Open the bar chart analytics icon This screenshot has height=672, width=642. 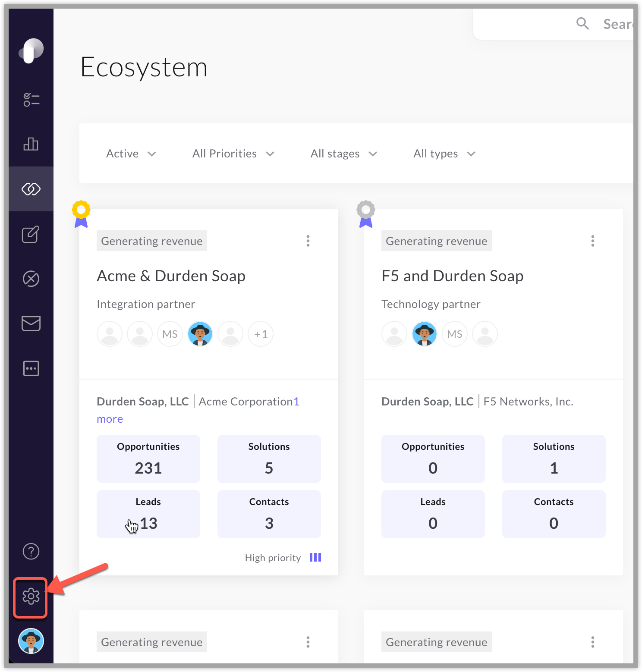[x=31, y=144]
